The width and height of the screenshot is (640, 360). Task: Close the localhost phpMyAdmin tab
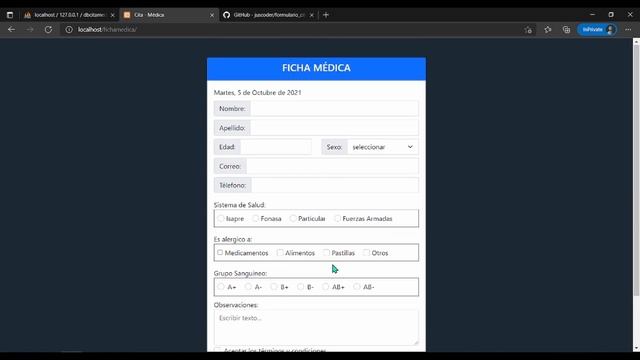(113, 15)
